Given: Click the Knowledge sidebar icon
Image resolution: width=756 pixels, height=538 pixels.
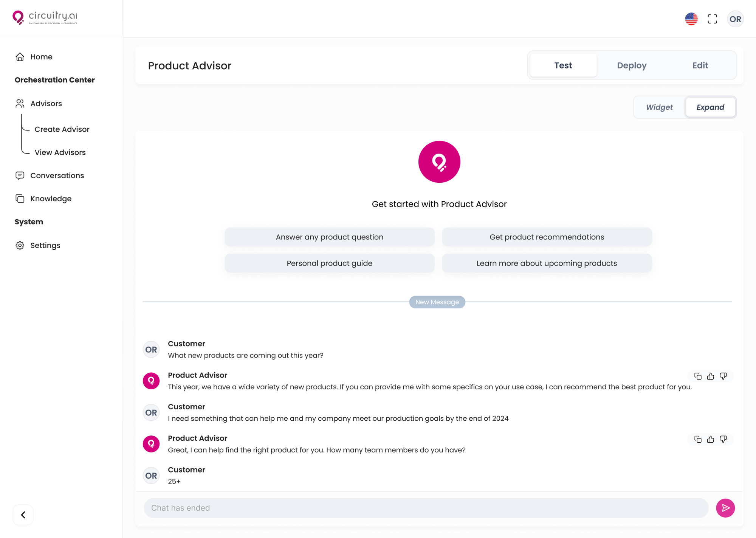Looking at the screenshot, I should [20, 199].
